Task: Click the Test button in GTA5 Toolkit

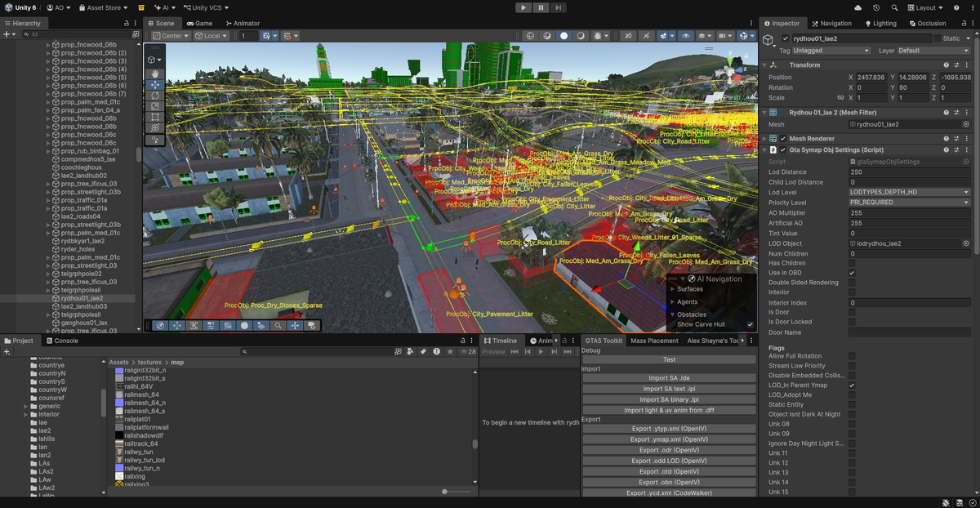Action: (669, 359)
